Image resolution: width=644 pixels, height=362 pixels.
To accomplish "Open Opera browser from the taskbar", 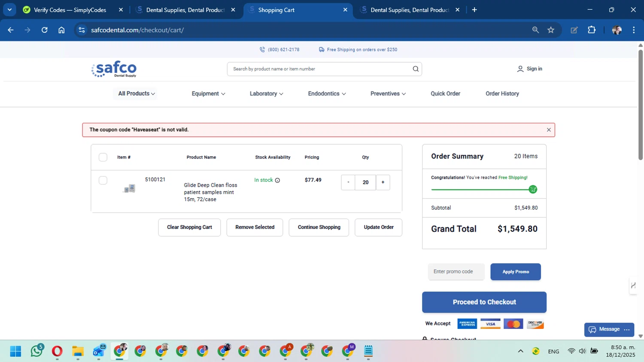I will (x=57, y=351).
